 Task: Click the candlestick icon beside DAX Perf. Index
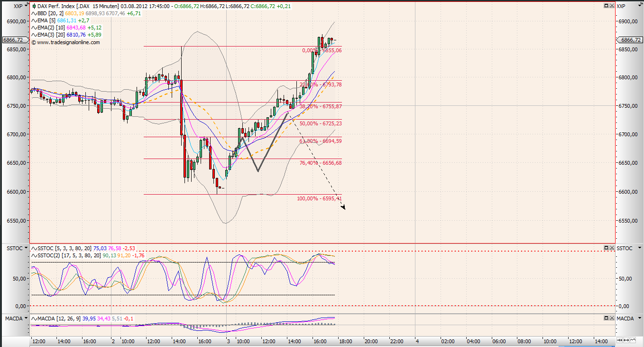(33, 6)
